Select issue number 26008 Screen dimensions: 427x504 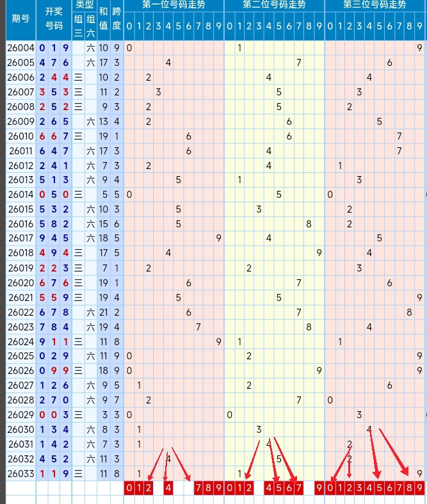point(21,106)
